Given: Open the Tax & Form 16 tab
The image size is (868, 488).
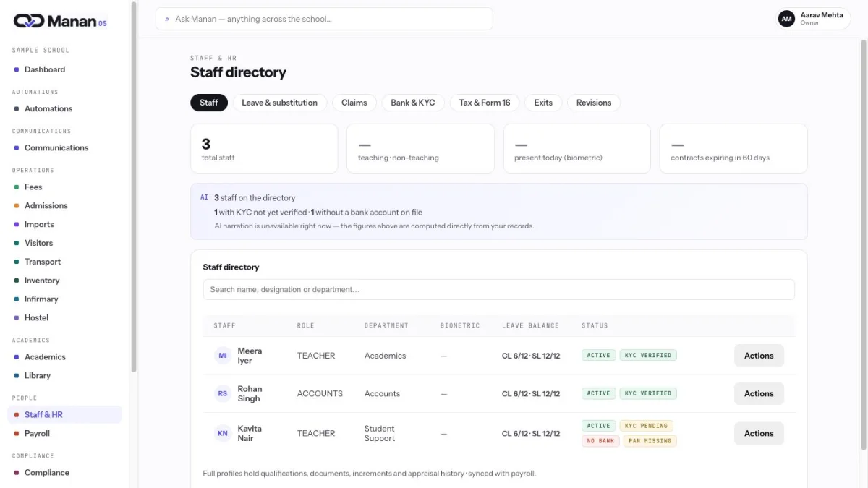Looking at the screenshot, I should (485, 103).
